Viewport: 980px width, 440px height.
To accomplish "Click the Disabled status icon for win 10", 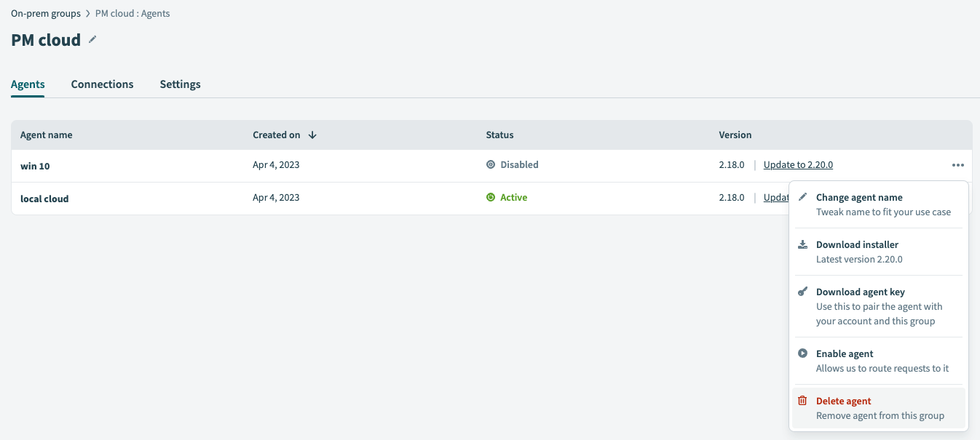I will coord(491,165).
